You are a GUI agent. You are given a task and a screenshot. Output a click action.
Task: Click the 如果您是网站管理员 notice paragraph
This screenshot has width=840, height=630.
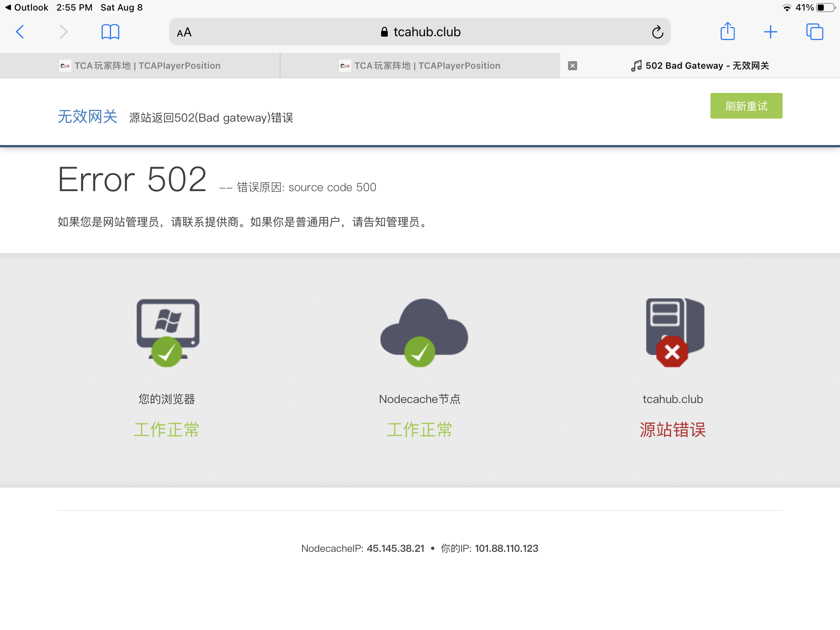click(244, 222)
